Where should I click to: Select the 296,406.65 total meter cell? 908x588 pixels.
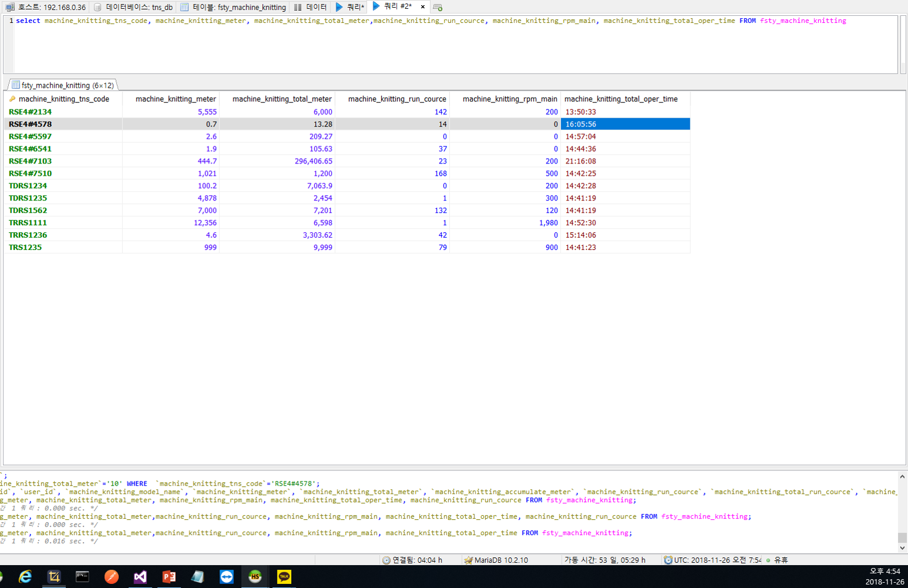[x=313, y=161]
